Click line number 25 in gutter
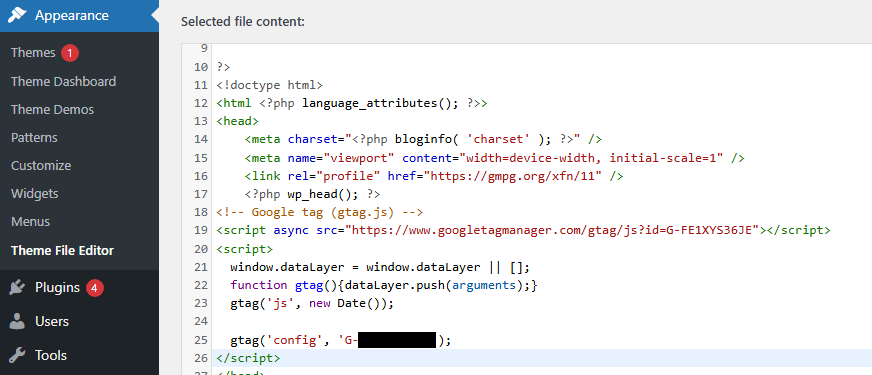This screenshot has width=872, height=375. pyautogui.click(x=201, y=339)
